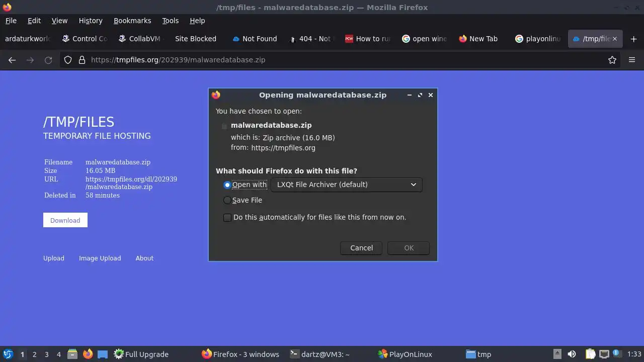644x362 pixels.
Task: Switch to the ardaturkworld tab
Action: click(x=28, y=39)
